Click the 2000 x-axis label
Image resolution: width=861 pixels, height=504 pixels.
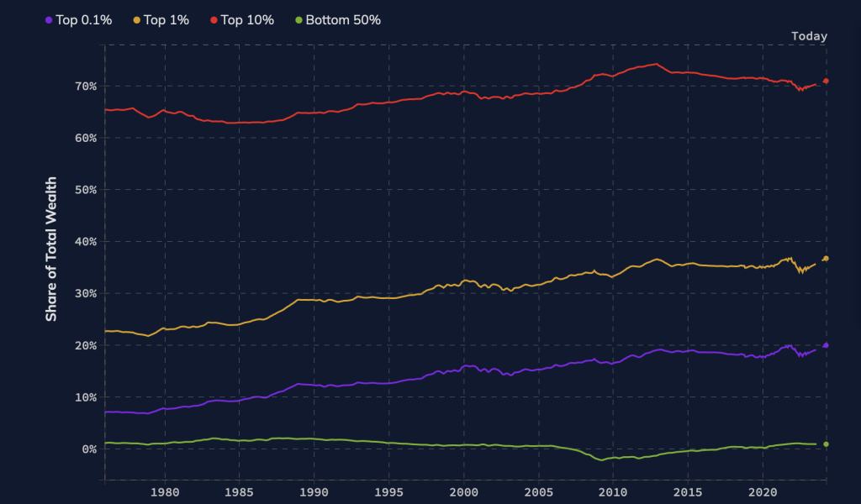pos(463,492)
